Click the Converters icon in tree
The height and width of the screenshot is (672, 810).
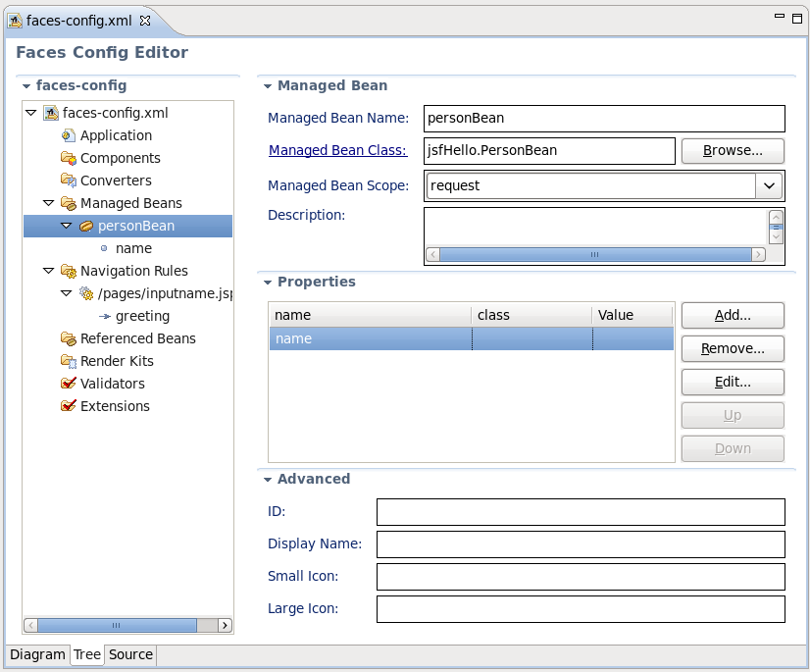(x=68, y=181)
